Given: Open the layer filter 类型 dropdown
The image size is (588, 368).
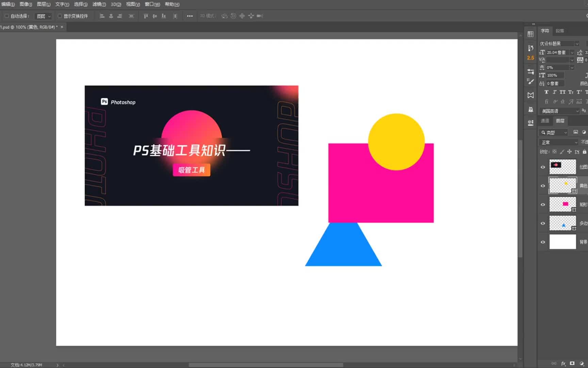Looking at the screenshot, I should pyautogui.click(x=554, y=133).
